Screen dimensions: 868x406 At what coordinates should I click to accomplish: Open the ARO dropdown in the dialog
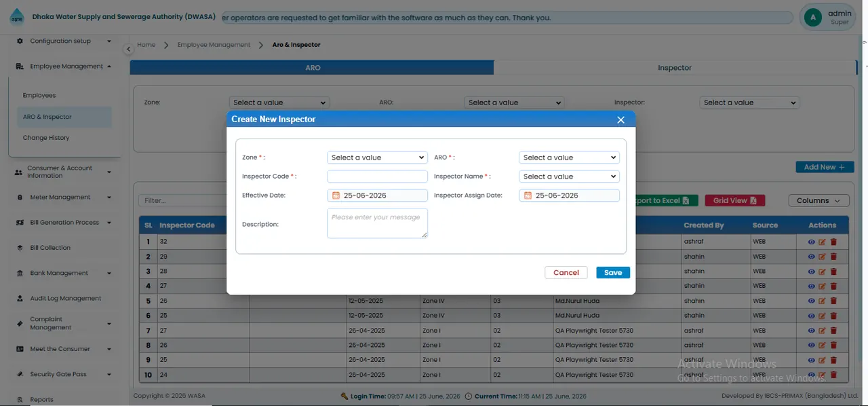tap(569, 158)
